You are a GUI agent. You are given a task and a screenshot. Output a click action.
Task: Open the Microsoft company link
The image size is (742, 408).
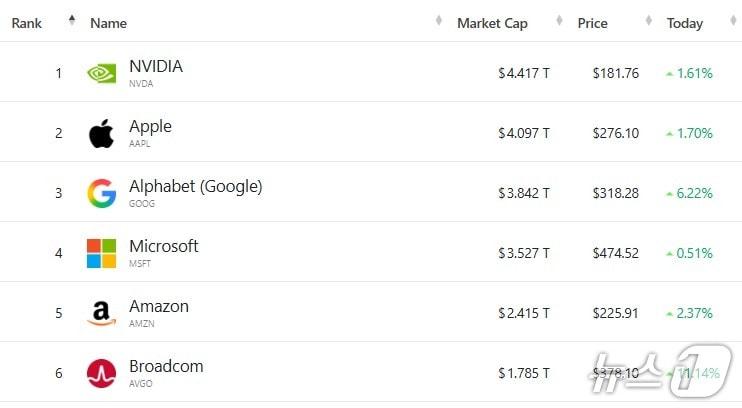click(x=164, y=247)
